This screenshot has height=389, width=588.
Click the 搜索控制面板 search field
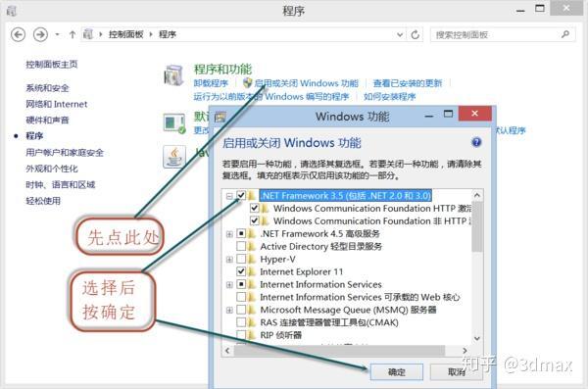coord(503,35)
